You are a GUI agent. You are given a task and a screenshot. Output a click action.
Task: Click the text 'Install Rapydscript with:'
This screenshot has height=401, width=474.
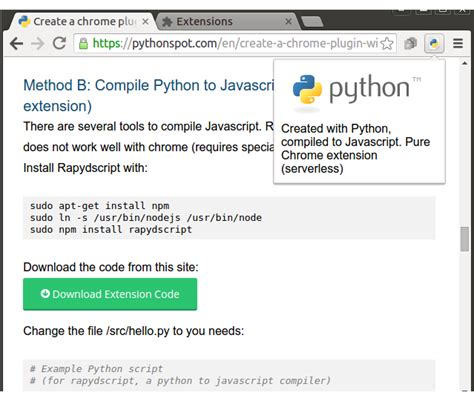coord(85,168)
